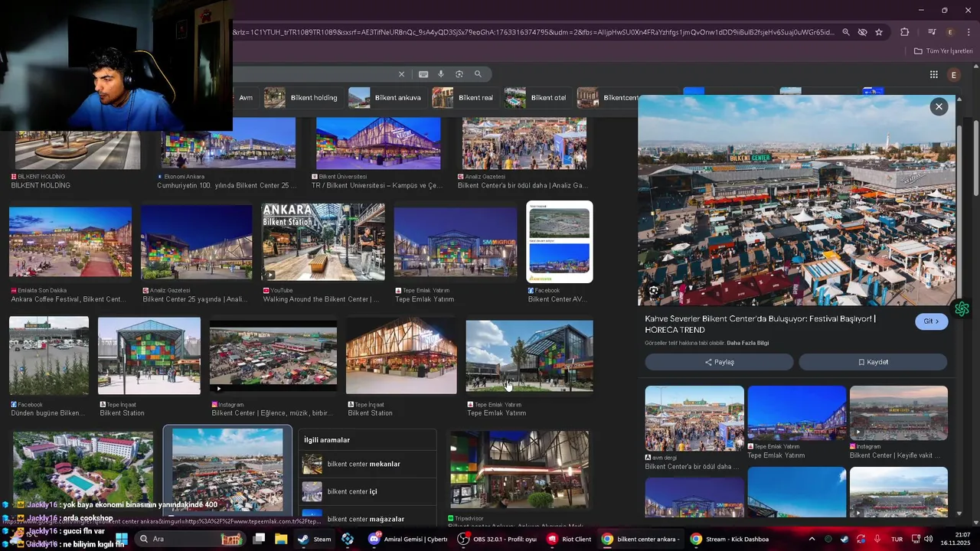Image resolution: width=980 pixels, height=551 pixels.
Task: Open File Explorer from the taskbar
Action: [281, 539]
